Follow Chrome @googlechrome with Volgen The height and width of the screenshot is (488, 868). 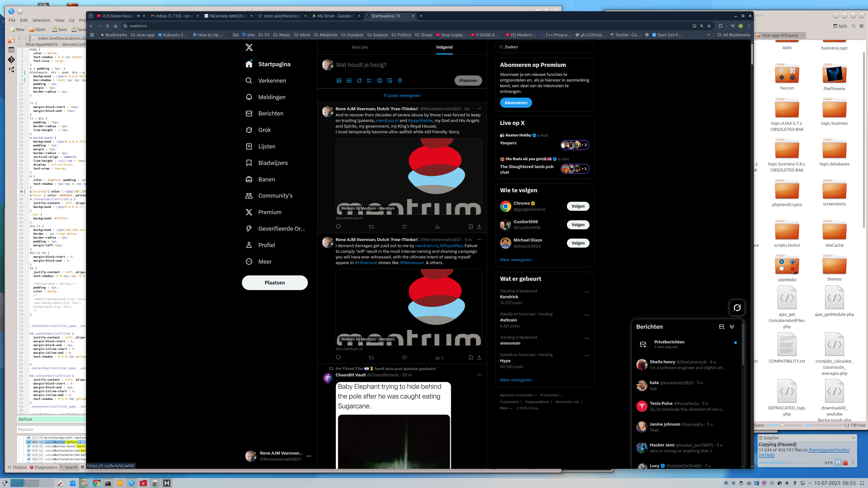(578, 206)
